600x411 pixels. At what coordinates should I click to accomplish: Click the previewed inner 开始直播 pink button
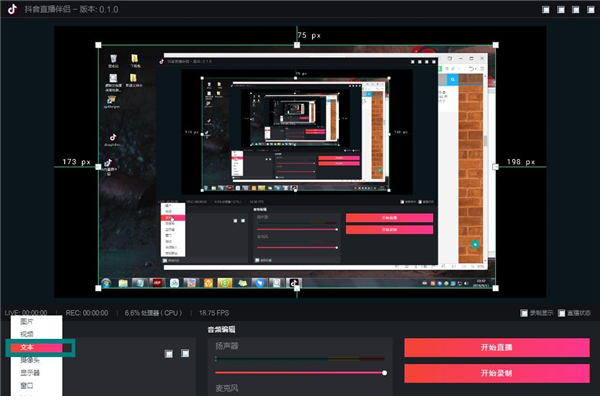click(x=390, y=218)
